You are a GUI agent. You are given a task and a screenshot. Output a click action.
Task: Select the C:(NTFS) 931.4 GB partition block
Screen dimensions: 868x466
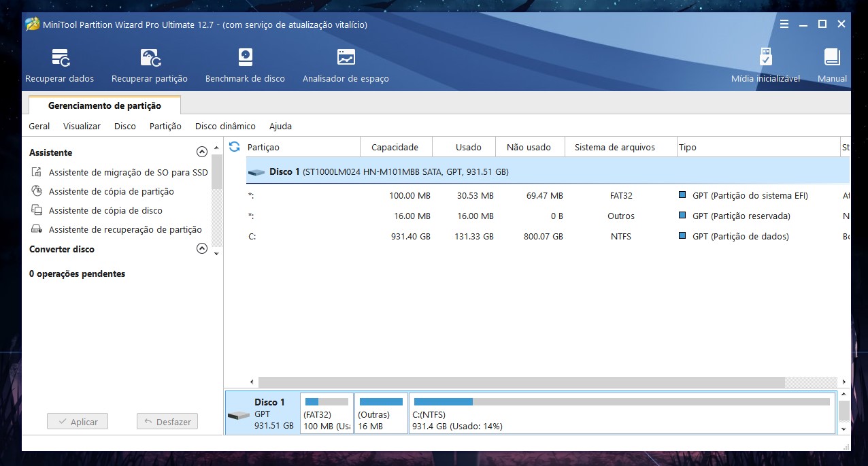click(x=622, y=413)
